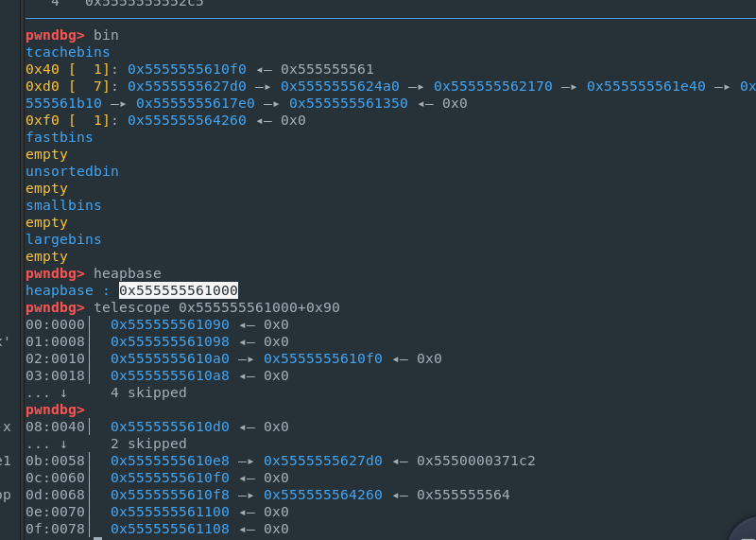Click the 0x5550000371c2 value in row 0b:0058

(x=475, y=461)
